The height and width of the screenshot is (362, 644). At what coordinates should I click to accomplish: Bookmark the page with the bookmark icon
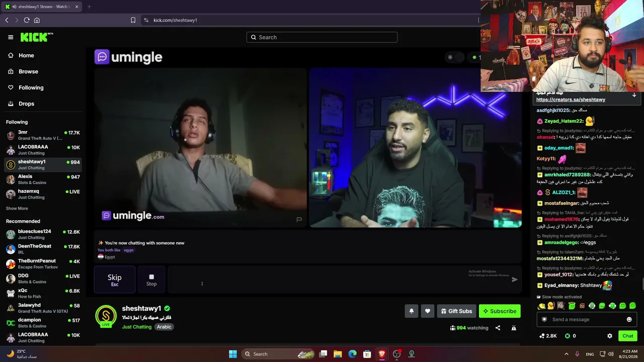coord(133,20)
